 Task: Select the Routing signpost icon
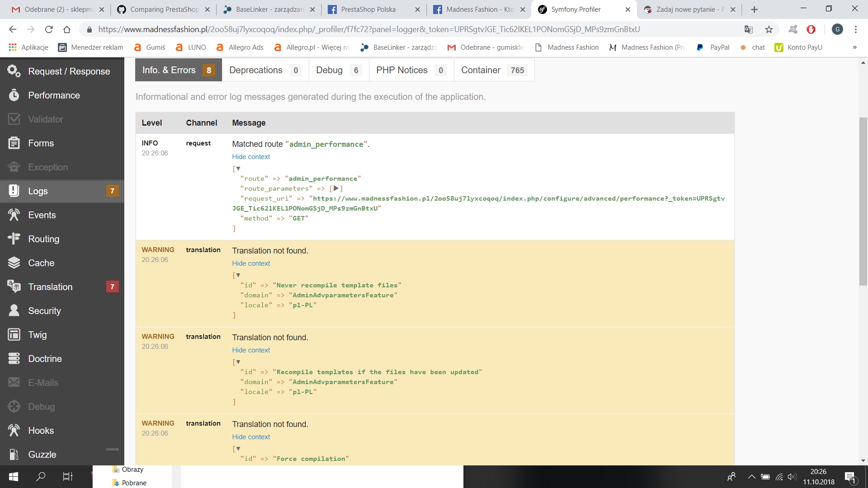14,239
